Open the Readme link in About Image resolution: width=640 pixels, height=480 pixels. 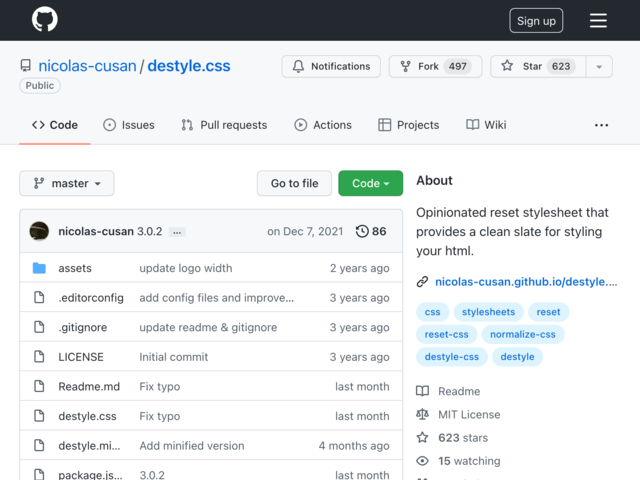[x=448, y=391]
